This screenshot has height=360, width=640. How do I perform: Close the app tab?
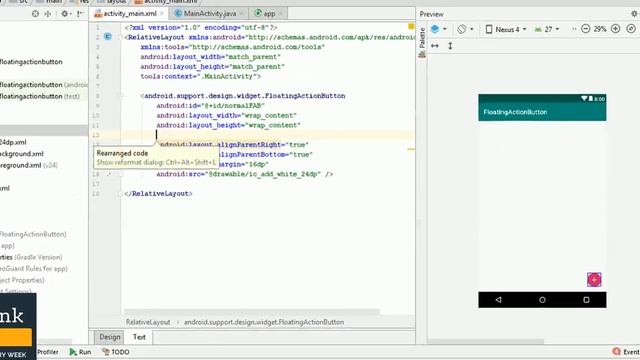point(280,13)
